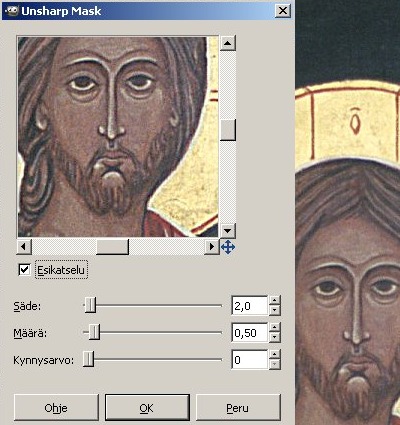Viewport: 400px width, 425px height.
Task: Click the horizontal scrollbar thumb of preview
Action: 112,247
